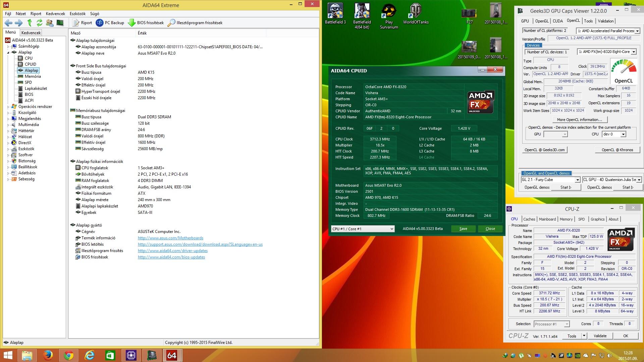The width and height of the screenshot is (644, 362).
Task: Switch to the Mainboard tab in CPU-Z
Action: coord(547,219)
